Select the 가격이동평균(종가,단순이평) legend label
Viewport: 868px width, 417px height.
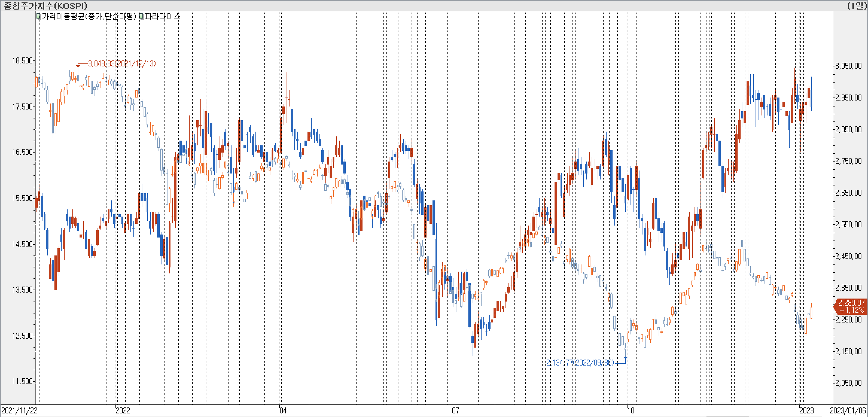[89, 16]
